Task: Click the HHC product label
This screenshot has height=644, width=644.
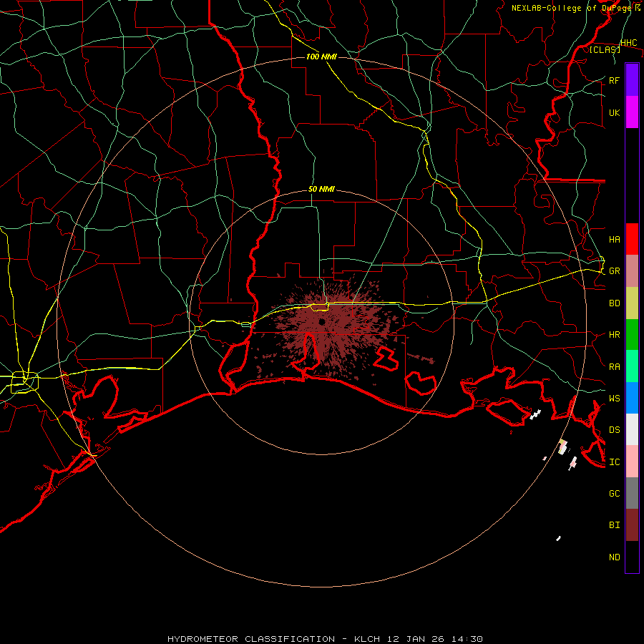Action: click(x=628, y=43)
